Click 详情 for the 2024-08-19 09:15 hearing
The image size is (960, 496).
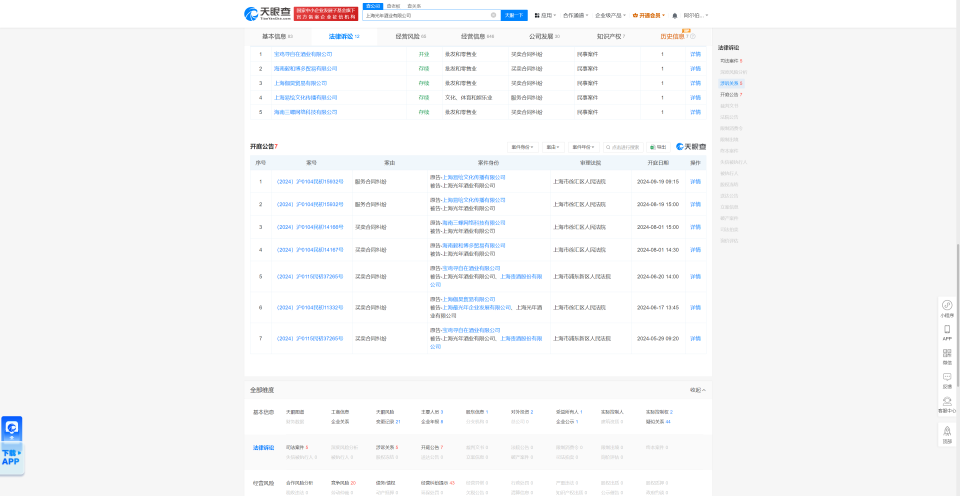pyautogui.click(x=695, y=182)
